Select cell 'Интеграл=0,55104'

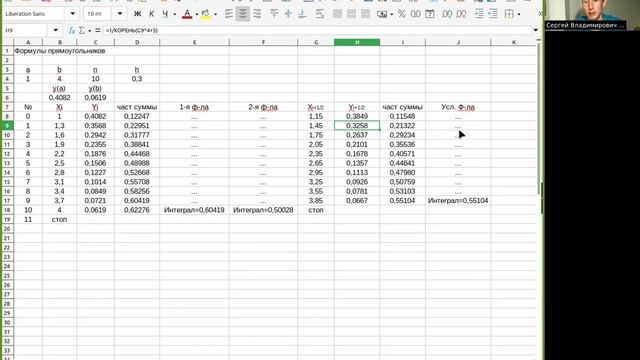[458, 201]
